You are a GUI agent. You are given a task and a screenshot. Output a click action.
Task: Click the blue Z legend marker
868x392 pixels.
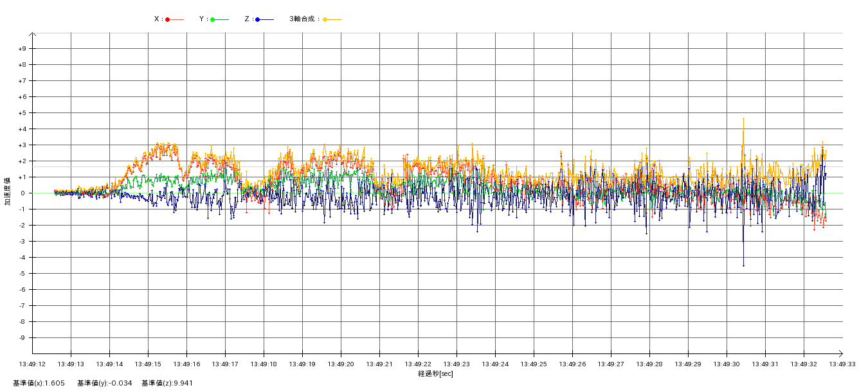coord(258,19)
